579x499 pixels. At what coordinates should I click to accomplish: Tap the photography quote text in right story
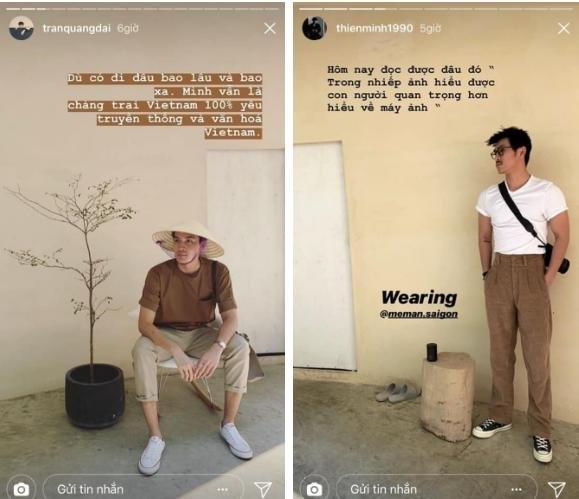point(411,89)
